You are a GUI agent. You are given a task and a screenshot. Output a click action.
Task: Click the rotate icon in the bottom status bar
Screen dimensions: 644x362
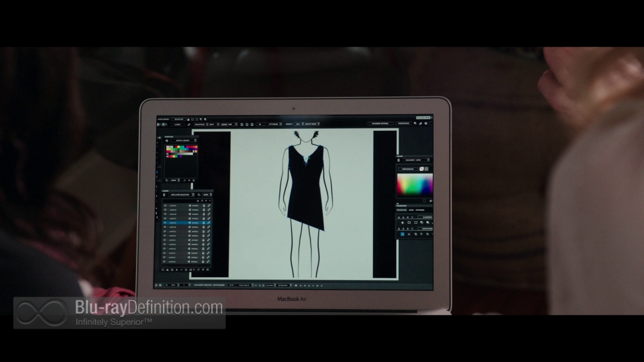(260, 285)
